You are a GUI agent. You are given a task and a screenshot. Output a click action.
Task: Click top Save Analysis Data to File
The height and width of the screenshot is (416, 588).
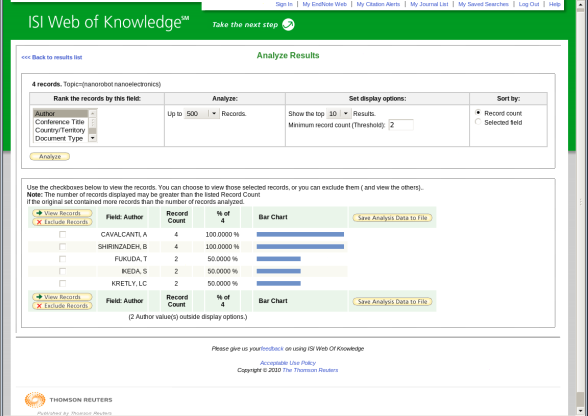point(392,218)
